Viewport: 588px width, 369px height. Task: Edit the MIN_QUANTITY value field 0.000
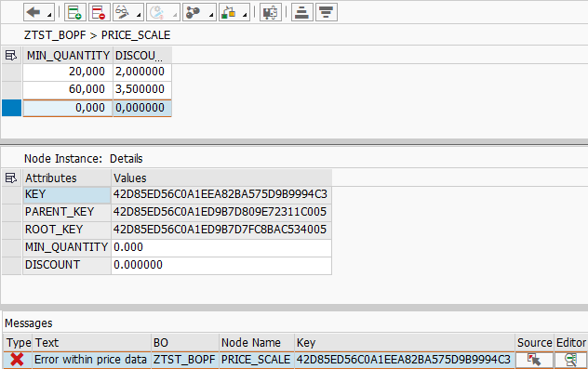point(221,247)
